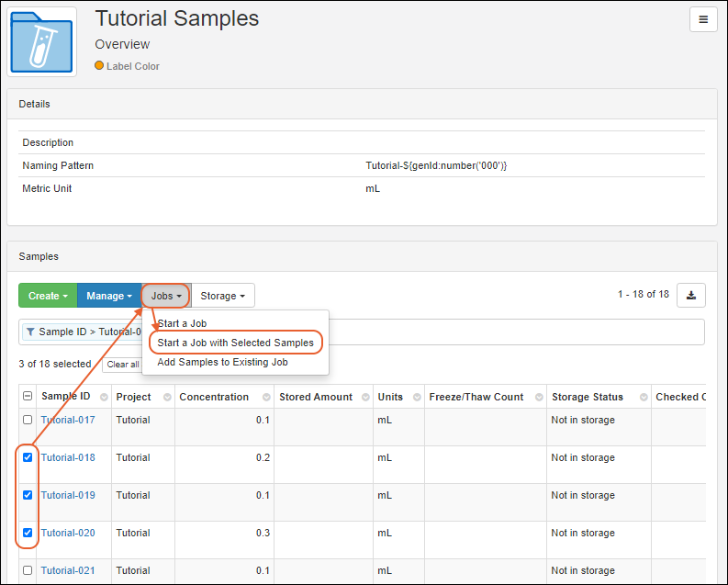Click the download export icon button
This screenshot has height=585, width=728.
point(690,295)
